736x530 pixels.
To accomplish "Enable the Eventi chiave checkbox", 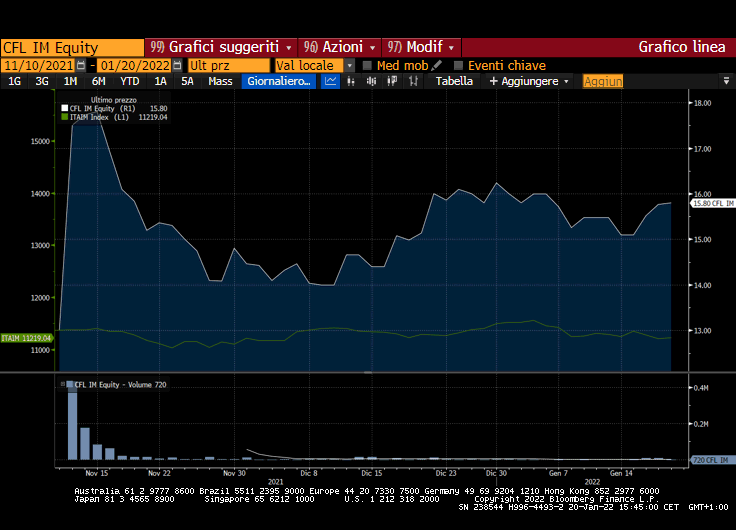I will coord(459,65).
